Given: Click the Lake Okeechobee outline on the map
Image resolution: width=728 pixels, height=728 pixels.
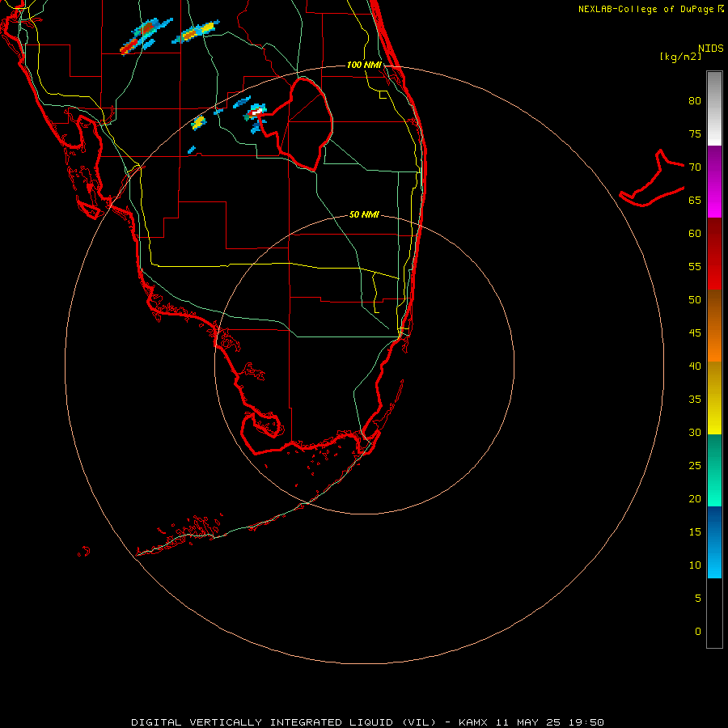Looking at the screenshot, I should click(x=297, y=124).
